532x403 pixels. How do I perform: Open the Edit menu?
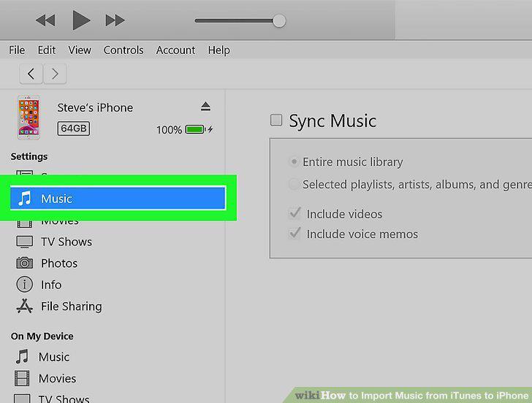pos(47,50)
